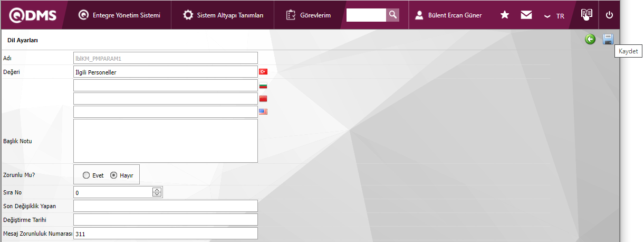Viewport: 644px width, 242px height.
Task: Open the help book icon
Action: [587, 14]
